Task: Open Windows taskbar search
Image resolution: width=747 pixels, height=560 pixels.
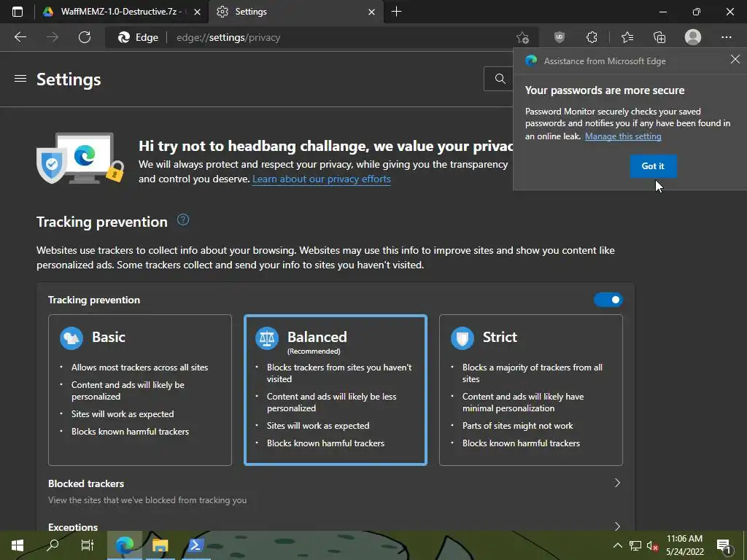Action: 53,545
